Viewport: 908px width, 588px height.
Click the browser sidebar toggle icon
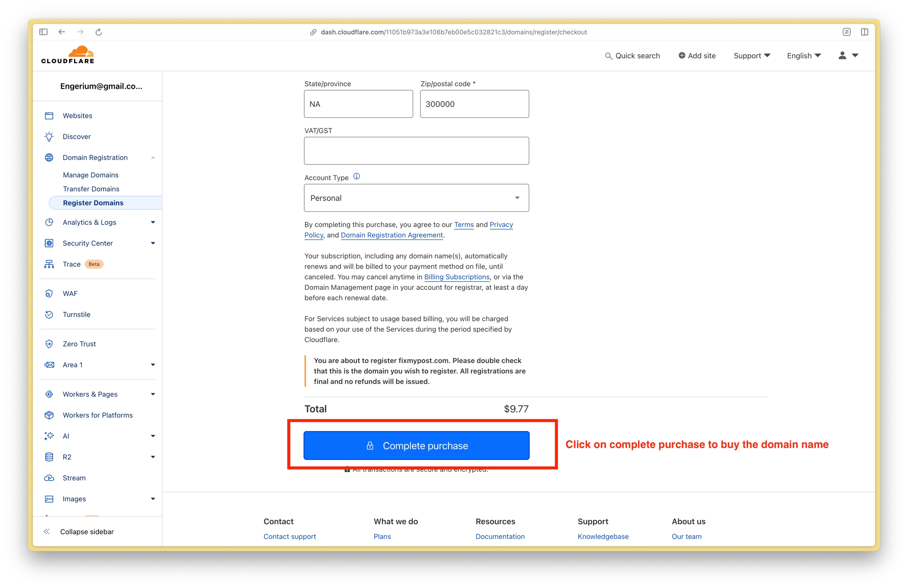coord(43,32)
